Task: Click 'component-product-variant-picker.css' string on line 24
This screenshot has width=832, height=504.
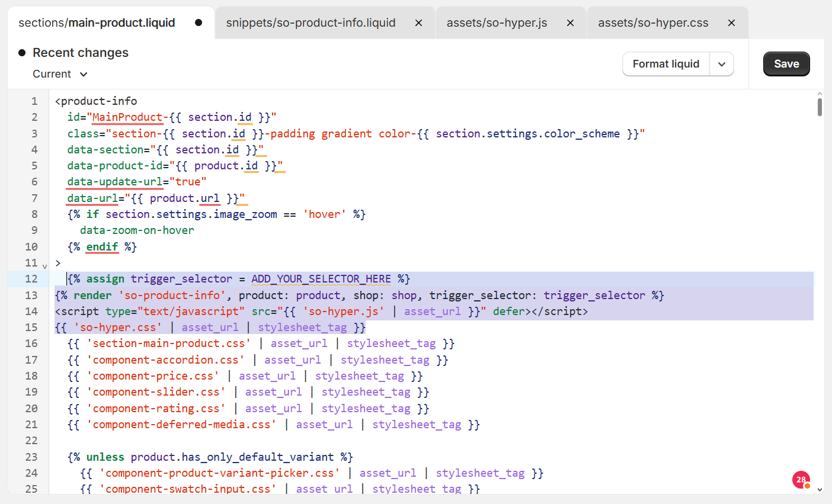Action: [x=220, y=473]
